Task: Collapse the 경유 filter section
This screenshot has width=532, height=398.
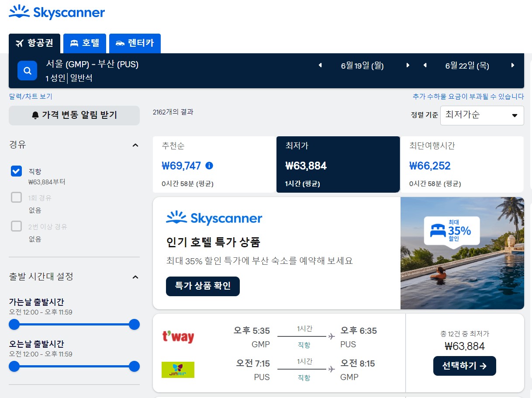Action: 135,145
